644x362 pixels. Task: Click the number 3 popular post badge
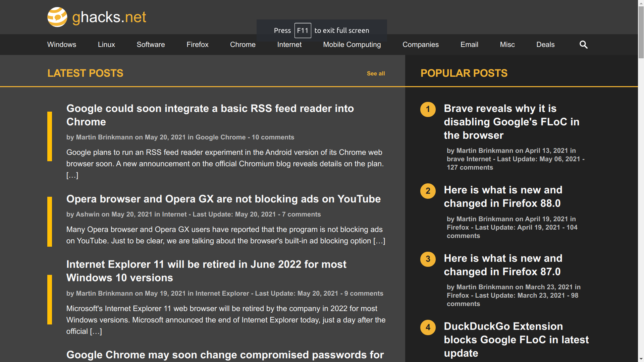coord(428,259)
